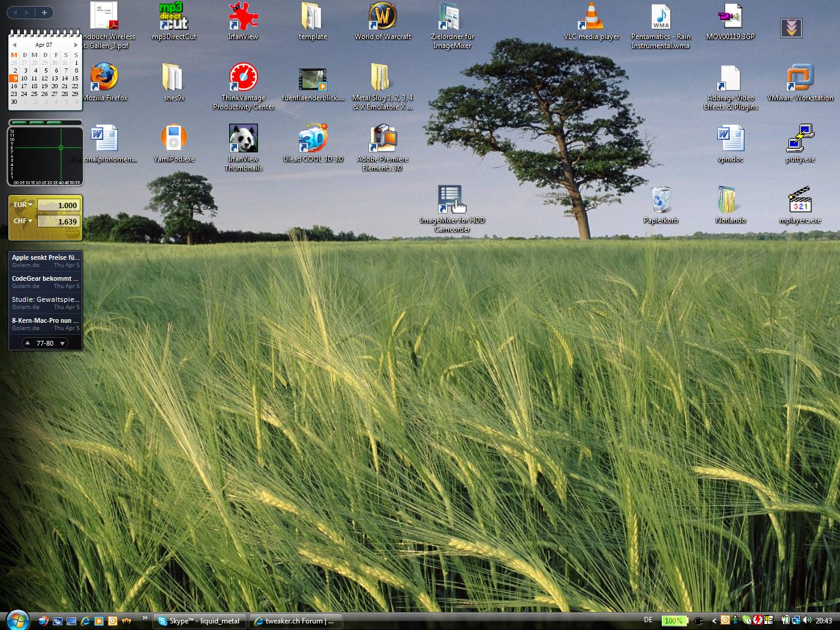Launch VLC media player from desktop
The height and width of the screenshot is (630, 840).
[x=591, y=18]
